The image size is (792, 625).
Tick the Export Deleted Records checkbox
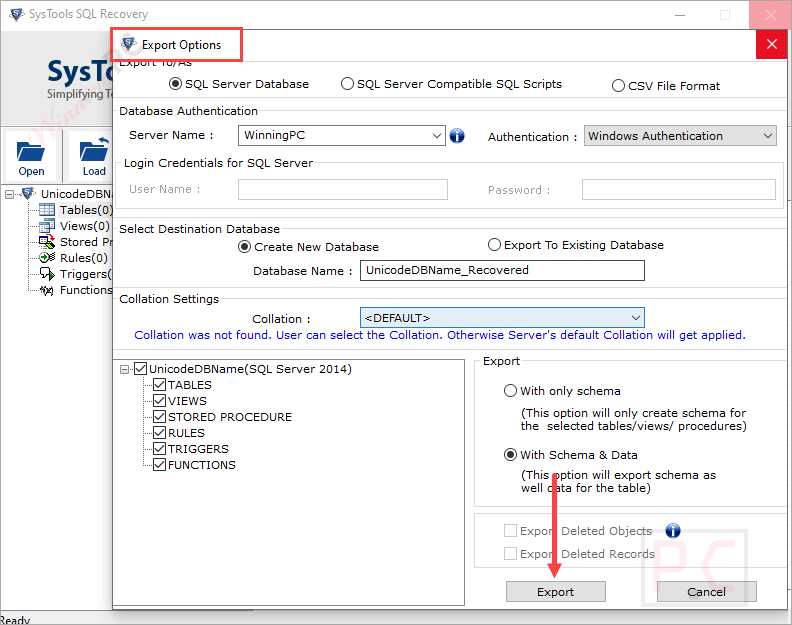click(510, 554)
